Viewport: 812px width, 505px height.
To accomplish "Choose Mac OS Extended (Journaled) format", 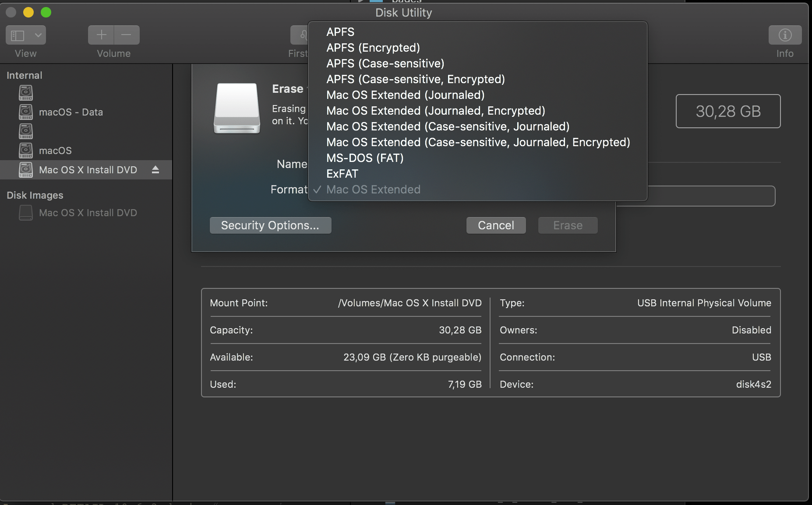I will click(477, 95).
